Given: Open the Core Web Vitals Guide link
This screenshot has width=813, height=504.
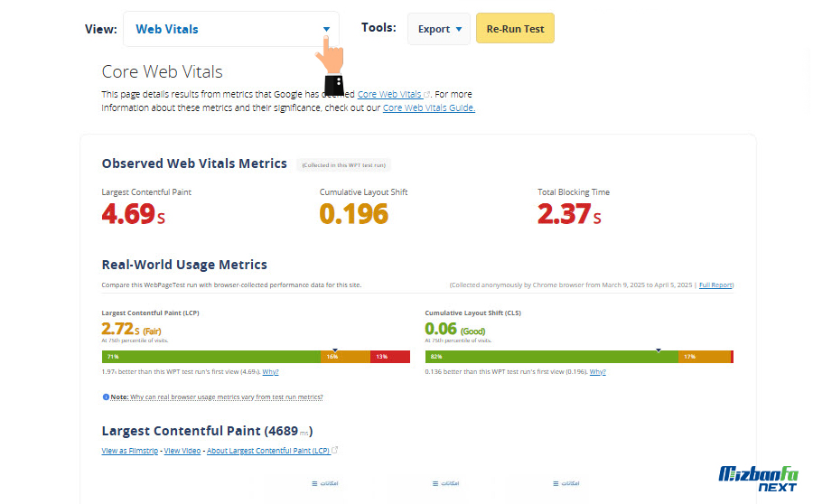Looking at the screenshot, I should (x=428, y=107).
